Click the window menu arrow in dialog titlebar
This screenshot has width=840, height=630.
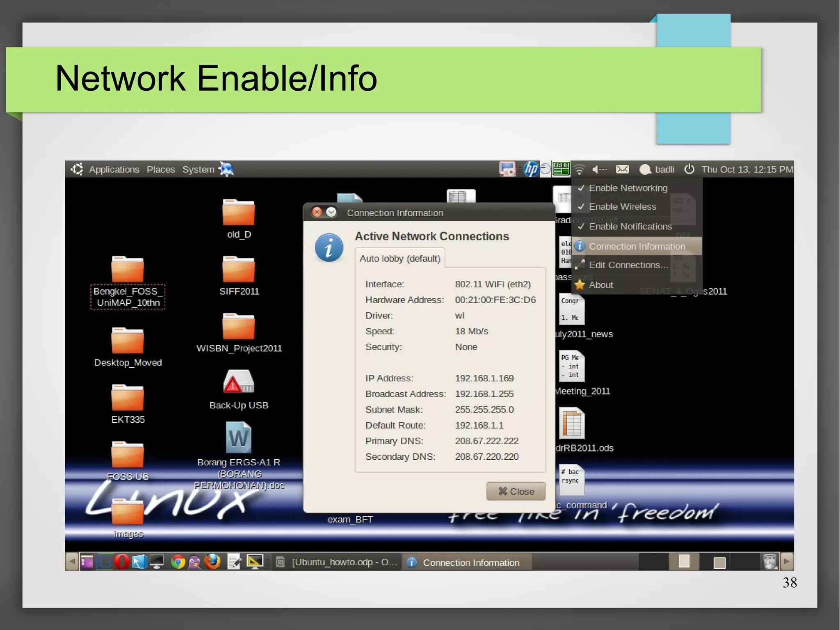click(x=331, y=212)
